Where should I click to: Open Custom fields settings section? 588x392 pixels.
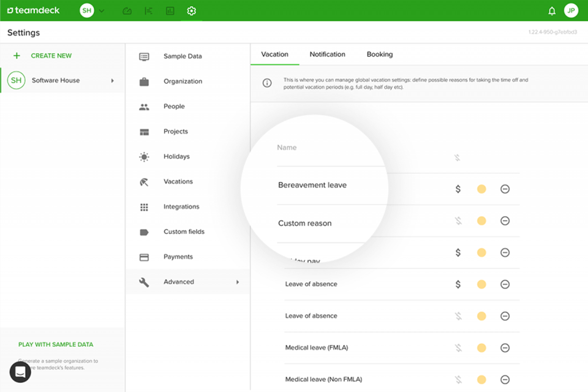[x=188, y=232]
